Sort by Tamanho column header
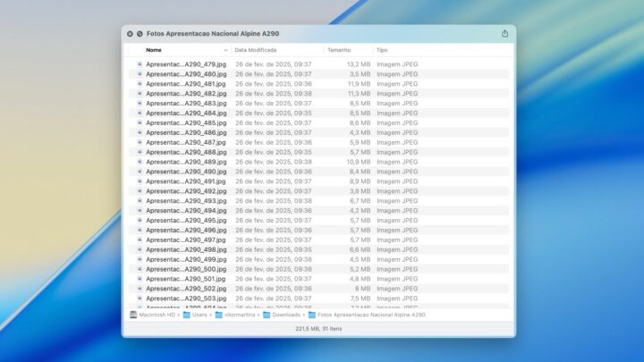 [339, 50]
